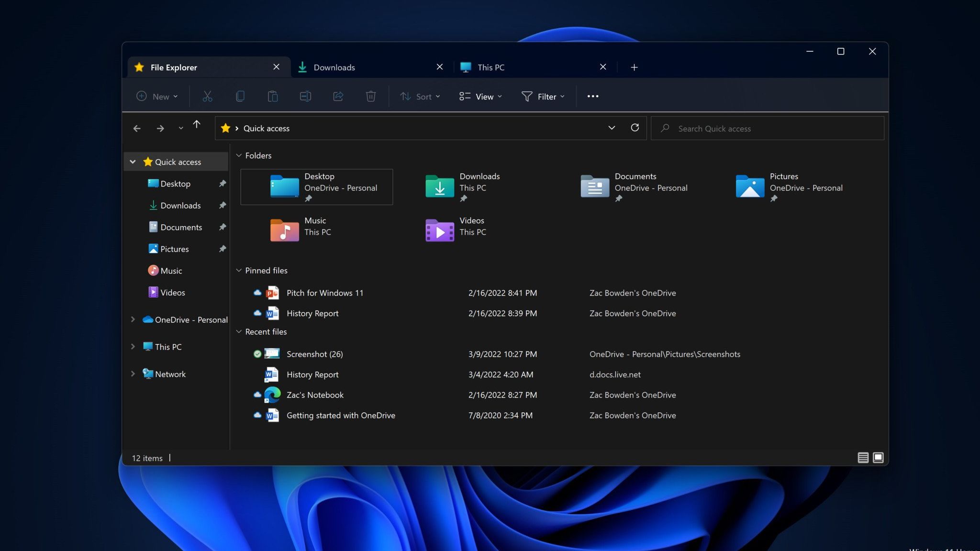The image size is (980, 551).
Task: Collapse the Recent files section
Action: [239, 331]
